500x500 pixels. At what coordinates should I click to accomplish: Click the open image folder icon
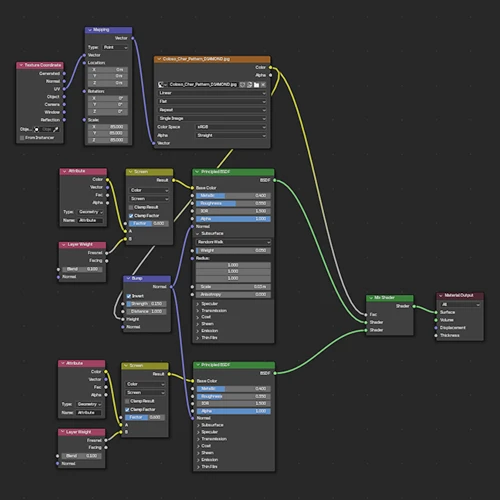click(x=256, y=85)
